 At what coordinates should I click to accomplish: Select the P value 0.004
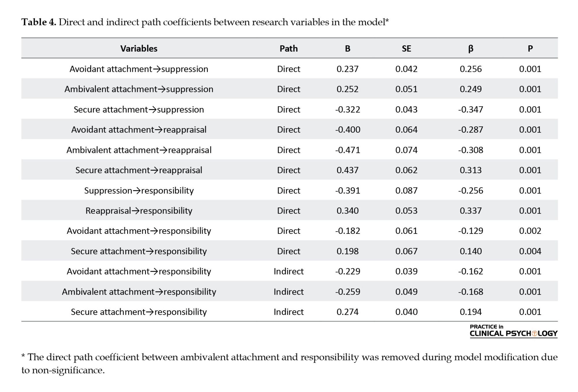[x=530, y=251]
